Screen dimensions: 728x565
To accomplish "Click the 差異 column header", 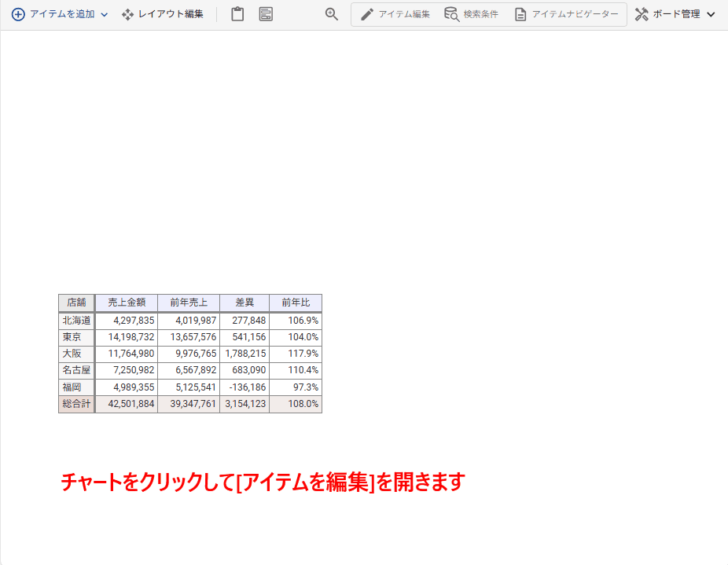I will (245, 303).
